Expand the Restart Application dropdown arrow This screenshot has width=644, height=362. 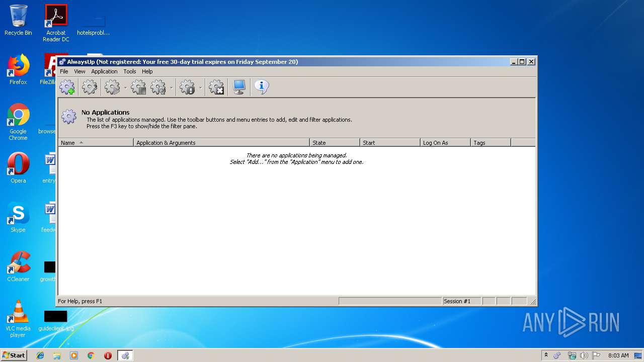[x=171, y=87]
